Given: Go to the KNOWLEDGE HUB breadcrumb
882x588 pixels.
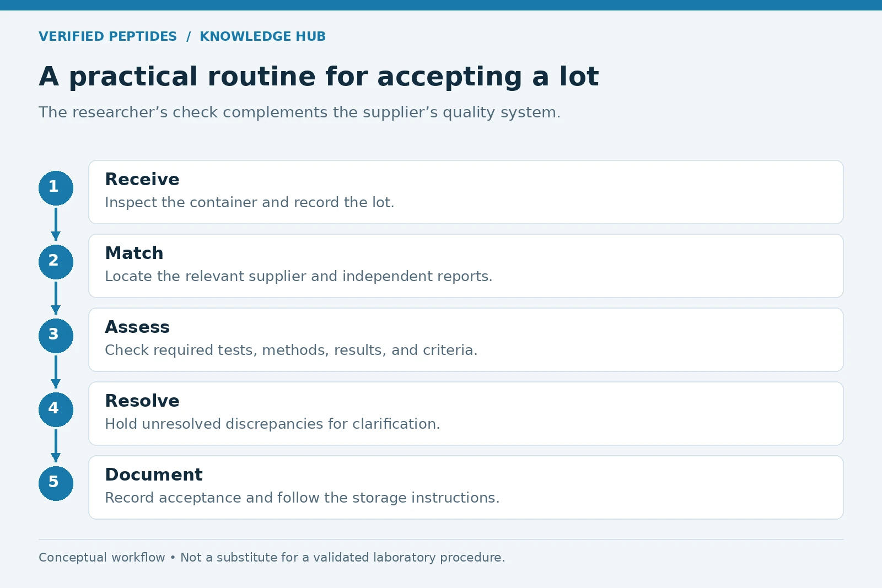Looking at the screenshot, I should tap(262, 36).
